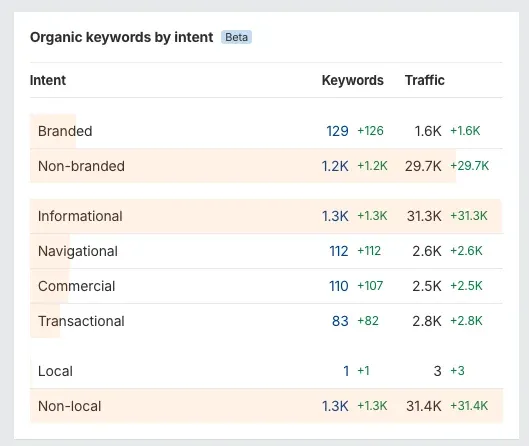Click Branded traffic value 1.6K

[428, 131]
